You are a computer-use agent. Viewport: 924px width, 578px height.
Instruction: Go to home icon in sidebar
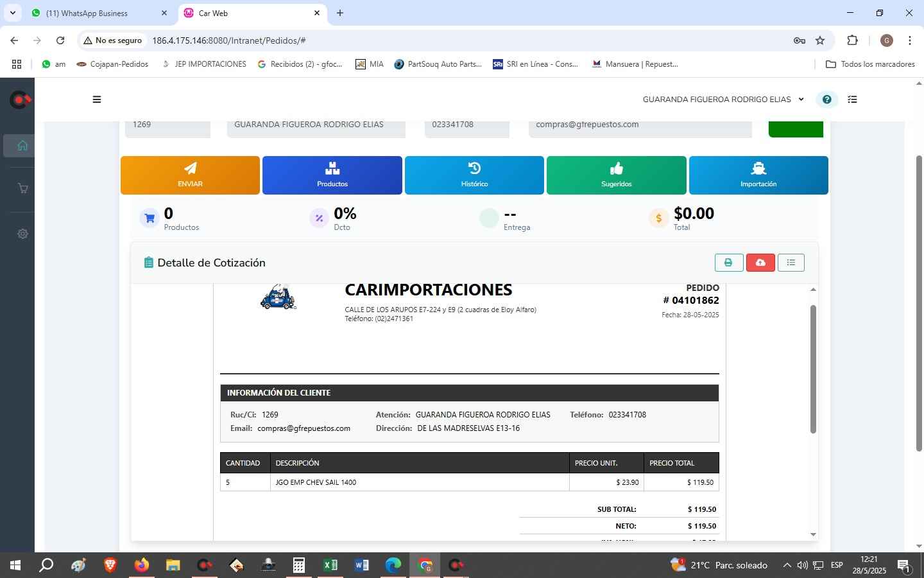tap(22, 145)
